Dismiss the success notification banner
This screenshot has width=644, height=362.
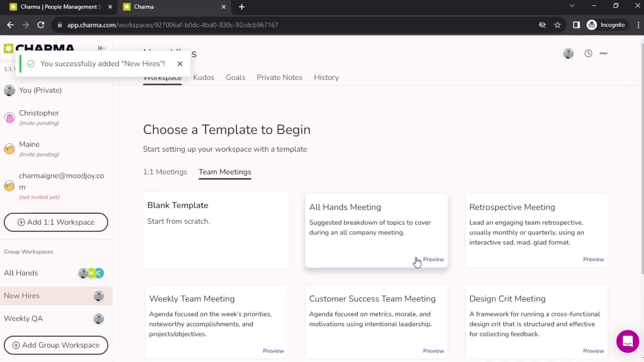coord(179,64)
